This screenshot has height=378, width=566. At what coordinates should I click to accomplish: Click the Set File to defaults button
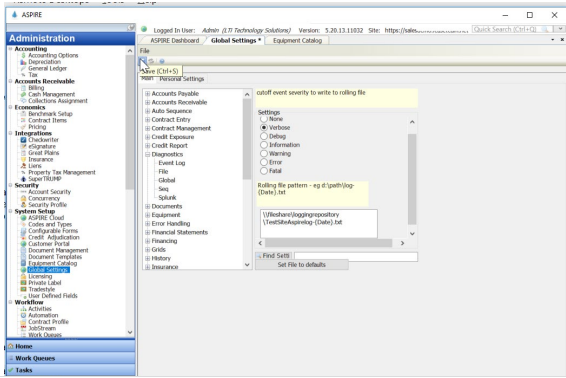coord(302,265)
